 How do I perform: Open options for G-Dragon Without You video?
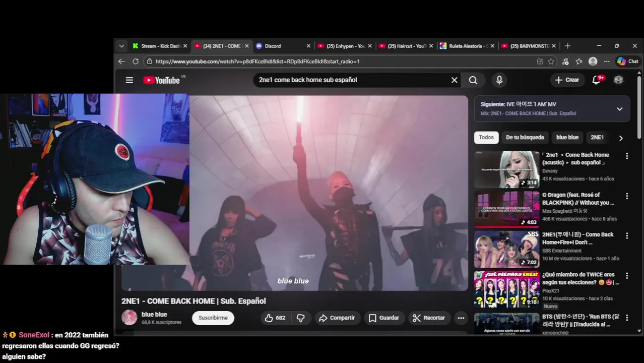pyautogui.click(x=627, y=196)
